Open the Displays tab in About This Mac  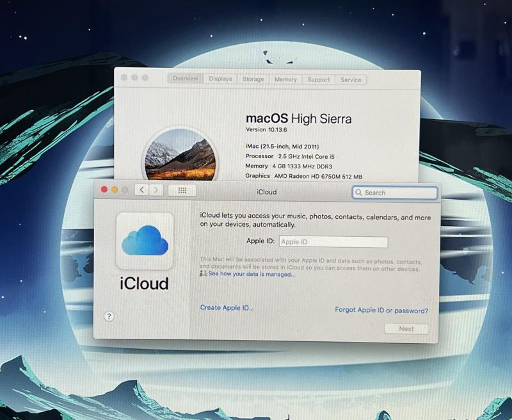pyautogui.click(x=220, y=79)
